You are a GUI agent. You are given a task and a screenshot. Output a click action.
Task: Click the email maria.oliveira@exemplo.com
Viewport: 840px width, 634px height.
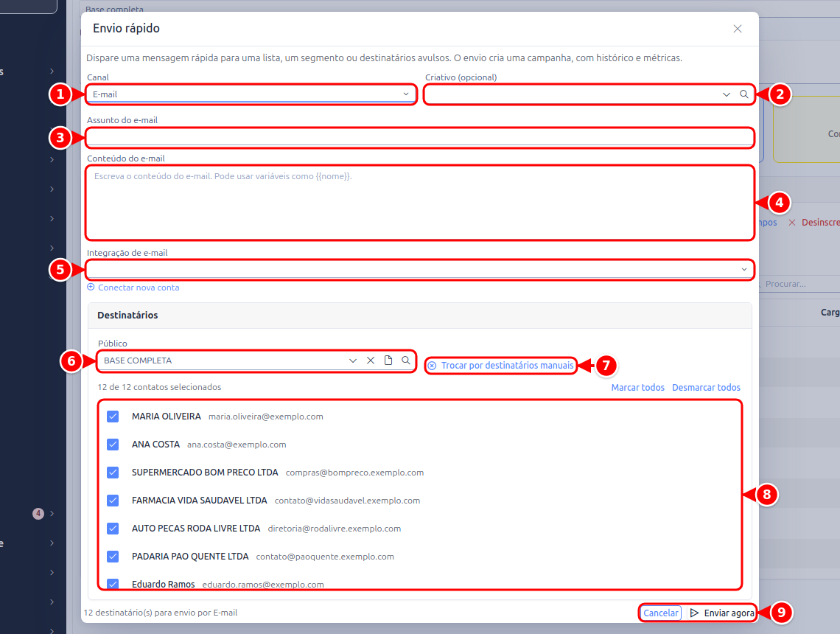point(266,417)
